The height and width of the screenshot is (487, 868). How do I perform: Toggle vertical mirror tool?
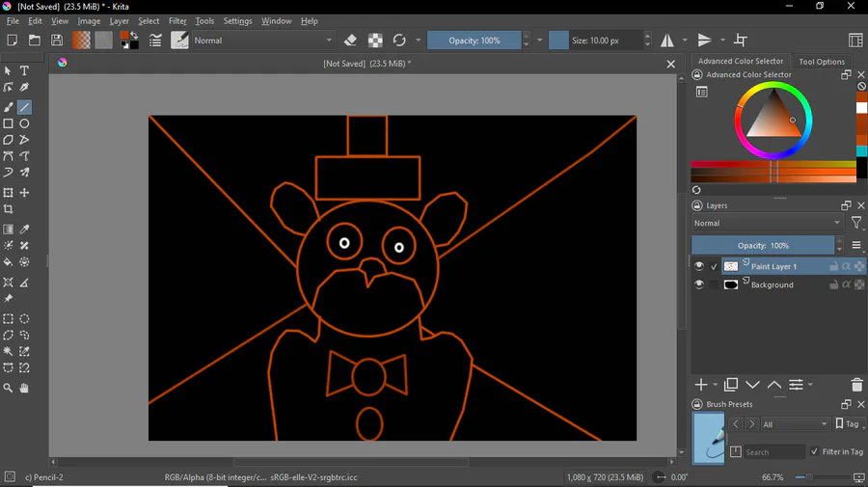click(x=704, y=41)
